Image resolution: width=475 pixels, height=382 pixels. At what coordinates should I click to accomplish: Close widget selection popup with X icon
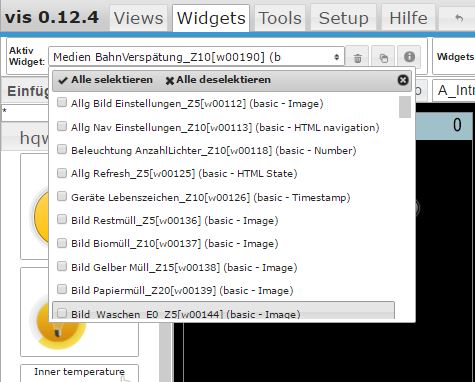pos(403,80)
